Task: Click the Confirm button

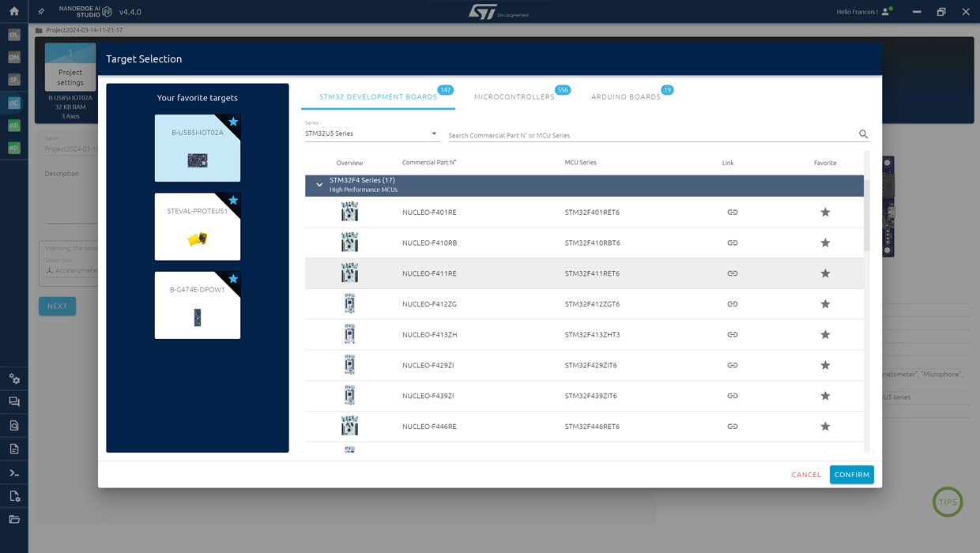Action: (851, 475)
